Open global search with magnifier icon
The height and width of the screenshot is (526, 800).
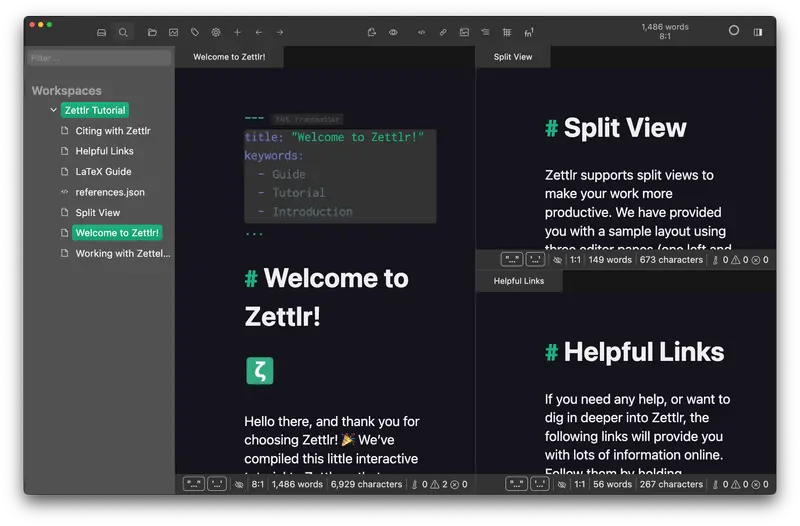[x=123, y=32]
